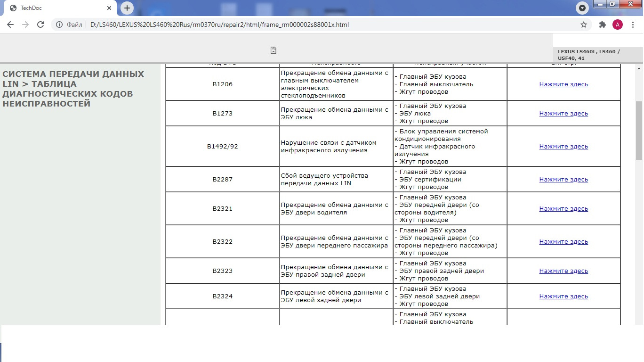Click "Прекращение обмена данными с ЭБУ двери переднего пассажира"
The image size is (644, 362).
coord(335,242)
